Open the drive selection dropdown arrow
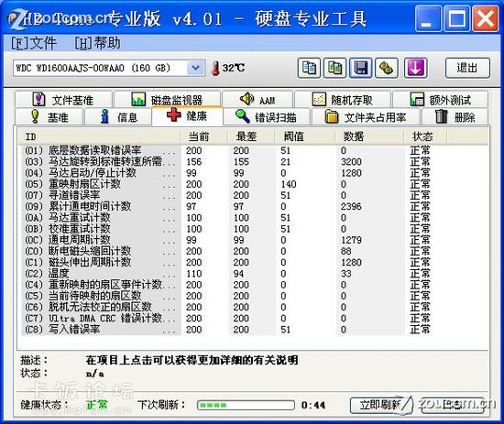This screenshot has width=504, height=424. click(x=195, y=68)
